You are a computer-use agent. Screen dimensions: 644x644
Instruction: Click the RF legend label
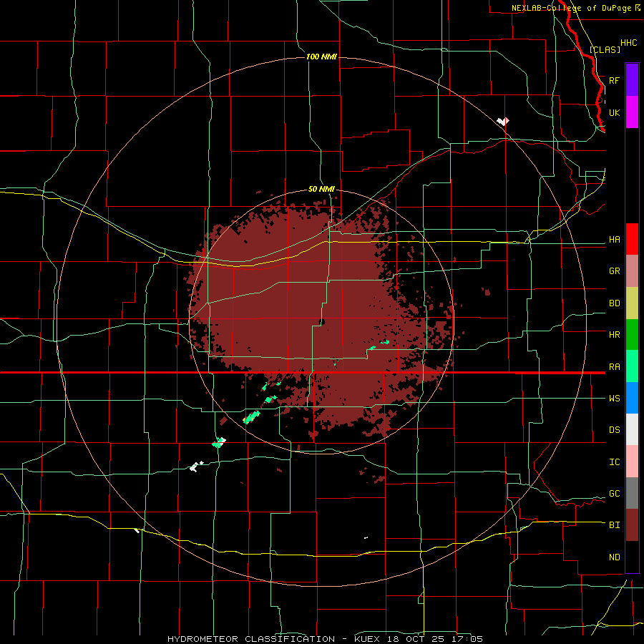tap(614, 81)
